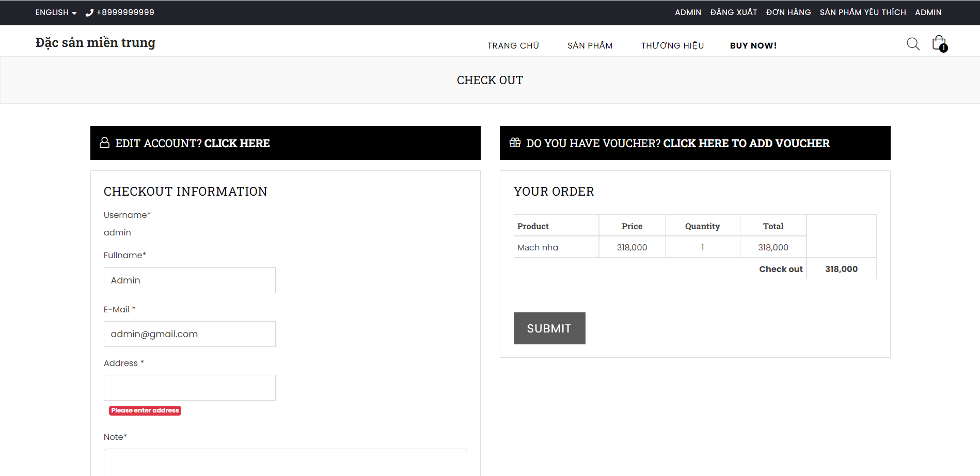Click the Đặc sản miền trung logo

tap(96, 43)
